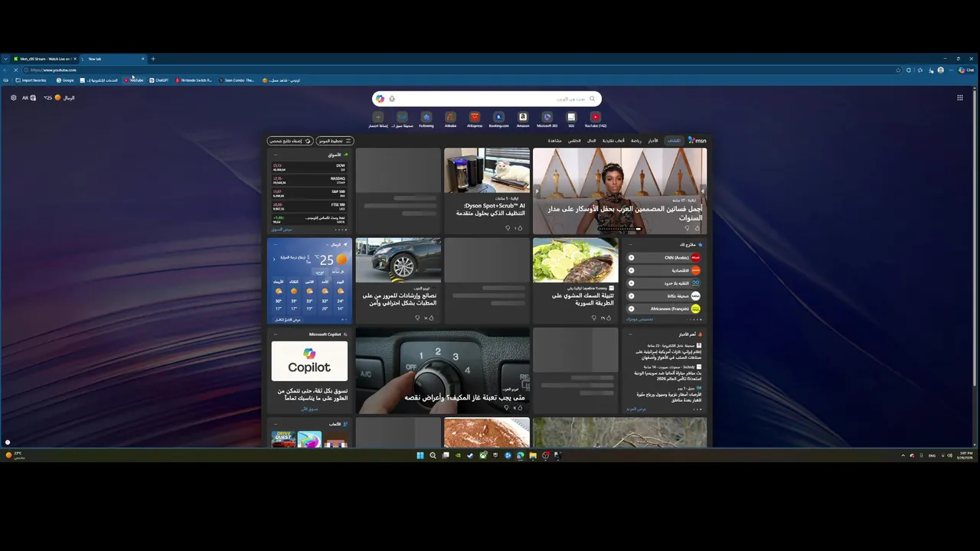Open NASDAQ row in markets card

tap(309, 180)
